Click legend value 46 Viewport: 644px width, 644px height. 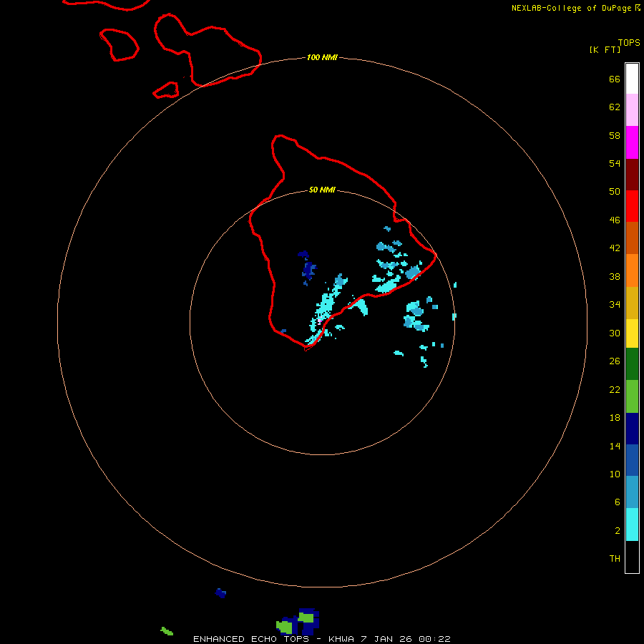click(615, 220)
